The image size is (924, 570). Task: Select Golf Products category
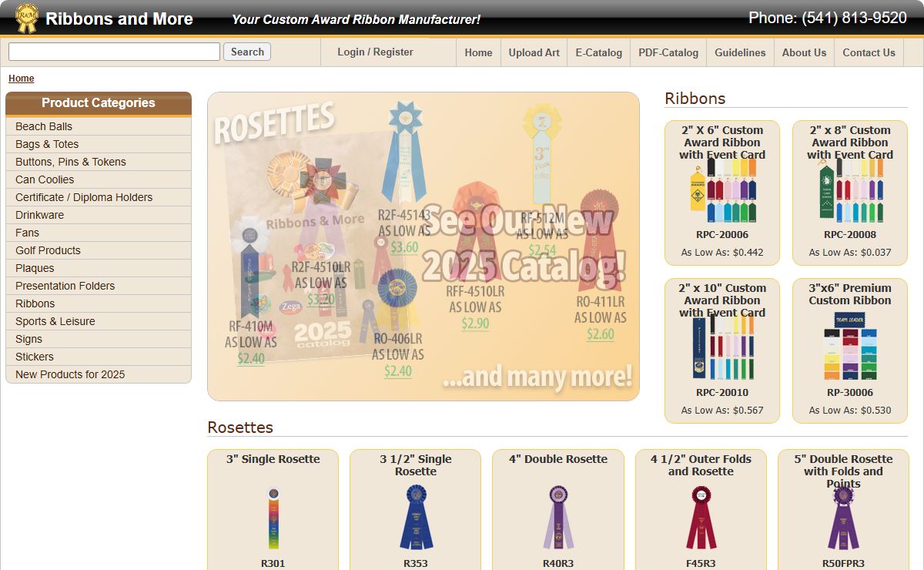coord(99,250)
